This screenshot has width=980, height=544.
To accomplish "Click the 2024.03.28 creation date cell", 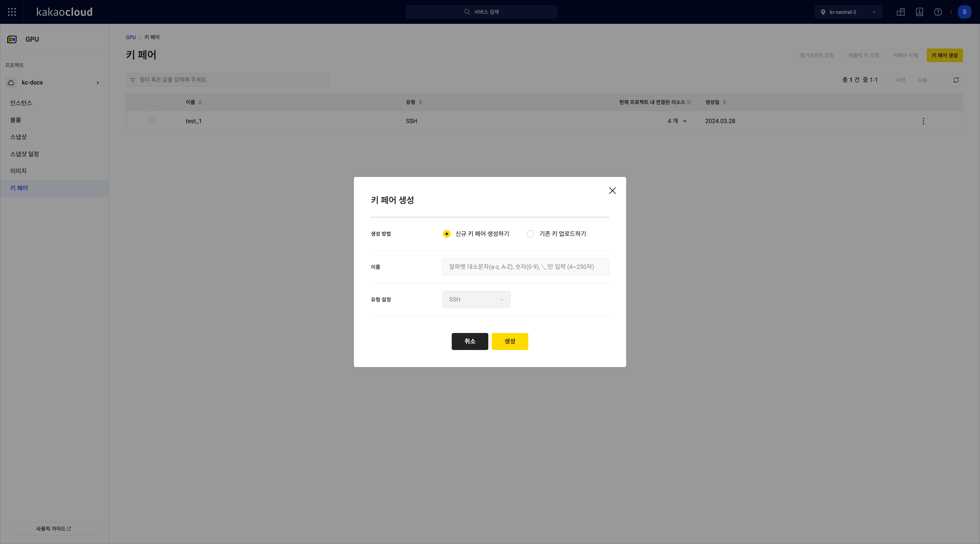I will click(x=720, y=121).
